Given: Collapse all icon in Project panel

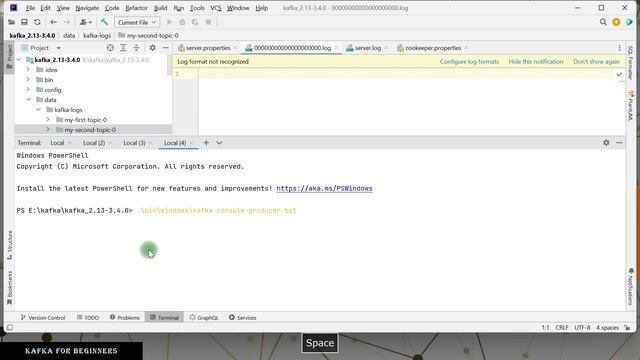Looking at the screenshot, I should pos(136,48).
